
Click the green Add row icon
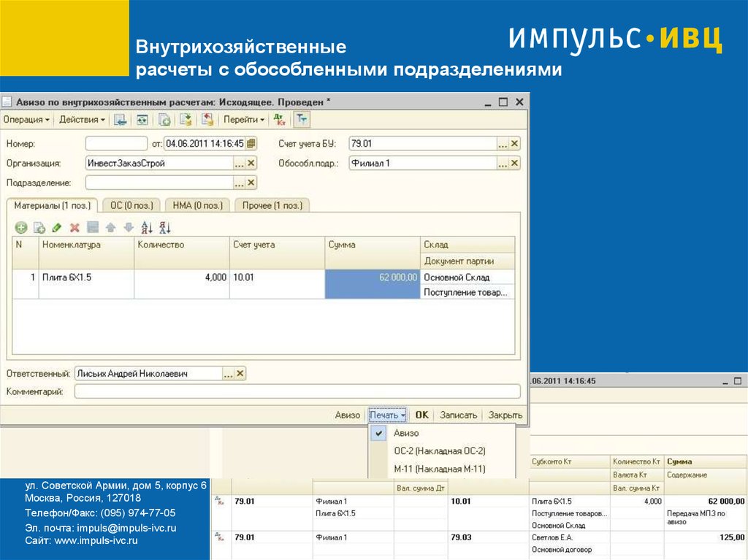(x=20, y=227)
